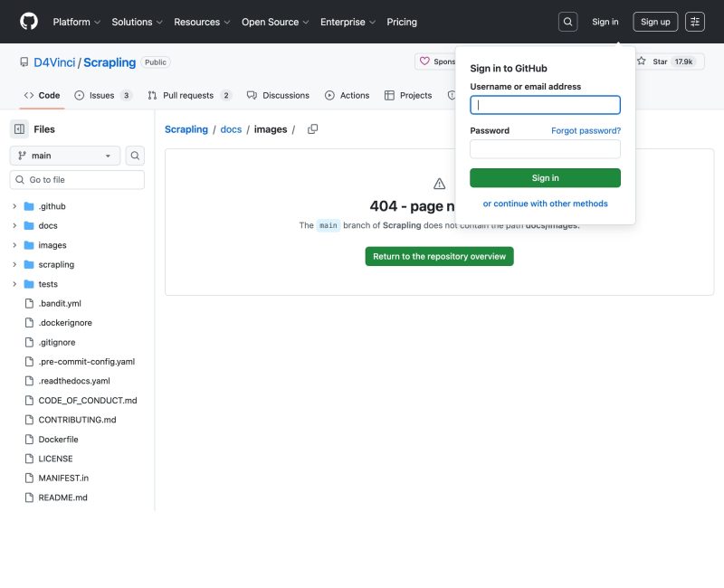Open README.md in the file tree
The width and height of the screenshot is (724, 588).
point(62,498)
